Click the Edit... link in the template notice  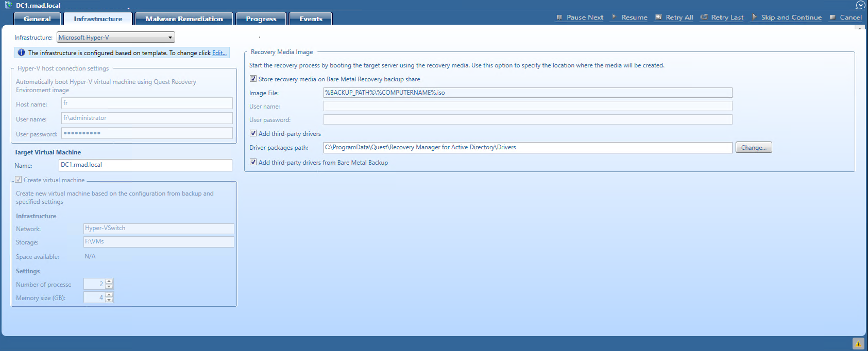[219, 53]
